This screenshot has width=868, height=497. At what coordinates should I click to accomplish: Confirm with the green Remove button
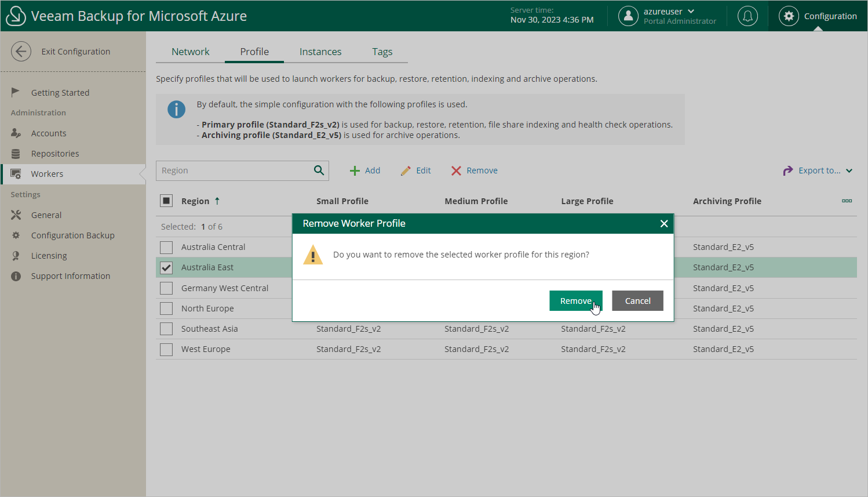[x=576, y=301]
